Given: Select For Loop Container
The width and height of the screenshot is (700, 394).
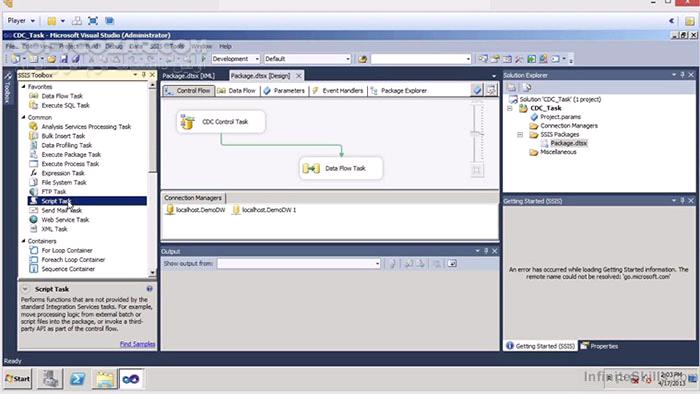Looking at the screenshot, I should (67, 251).
